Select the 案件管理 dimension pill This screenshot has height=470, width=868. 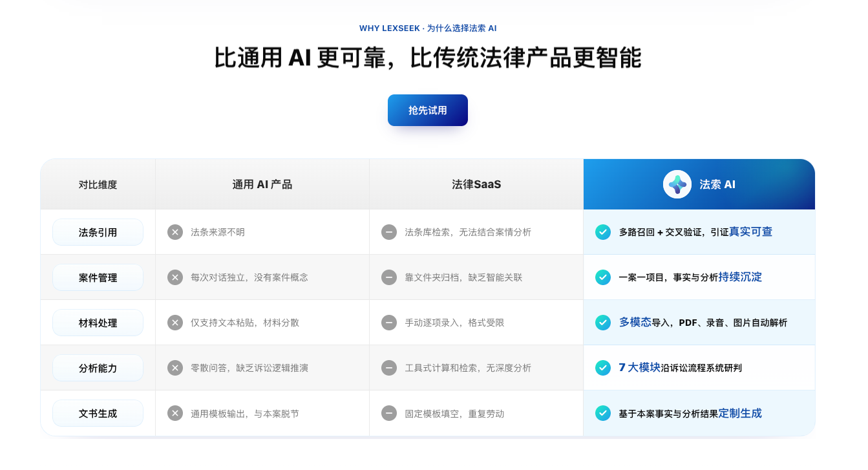click(98, 277)
